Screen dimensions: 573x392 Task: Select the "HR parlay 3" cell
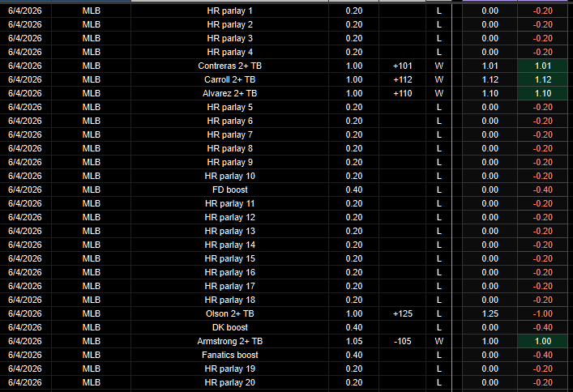(x=229, y=38)
